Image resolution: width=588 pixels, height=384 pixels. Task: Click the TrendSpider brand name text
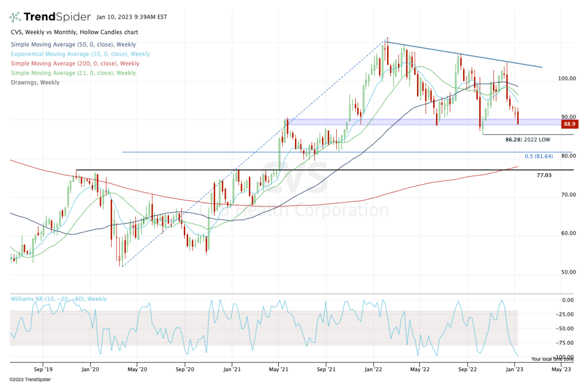pyautogui.click(x=57, y=17)
